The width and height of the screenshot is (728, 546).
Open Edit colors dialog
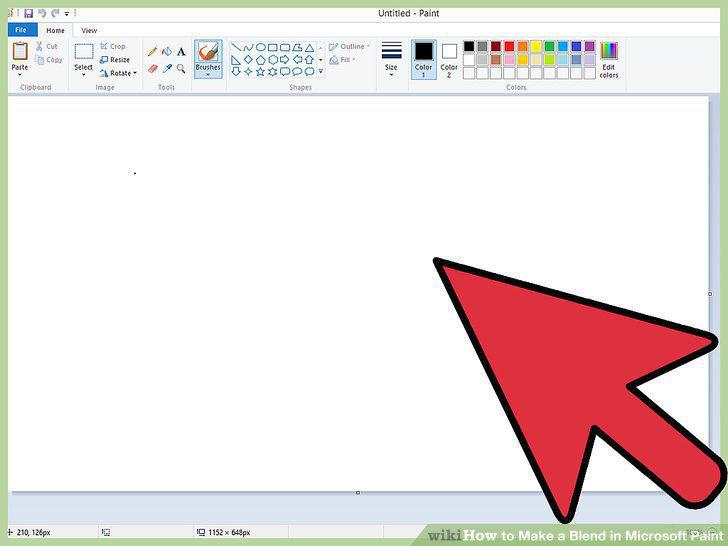[x=609, y=59]
